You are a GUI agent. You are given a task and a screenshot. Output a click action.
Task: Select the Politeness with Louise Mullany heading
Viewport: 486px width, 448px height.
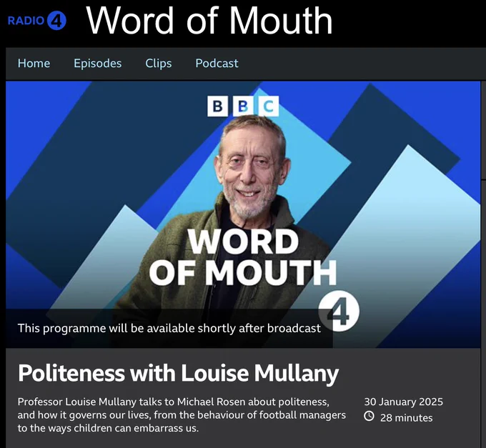[x=178, y=373]
